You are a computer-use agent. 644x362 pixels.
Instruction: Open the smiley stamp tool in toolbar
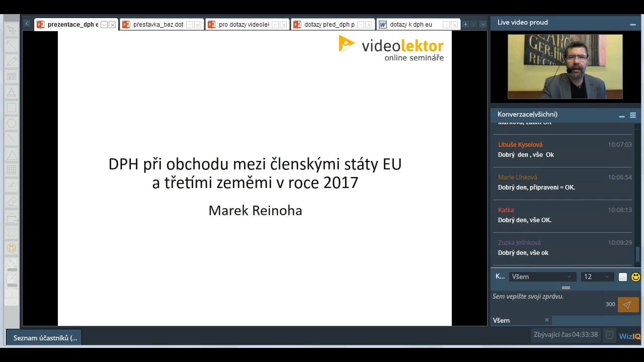(x=11, y=248)
